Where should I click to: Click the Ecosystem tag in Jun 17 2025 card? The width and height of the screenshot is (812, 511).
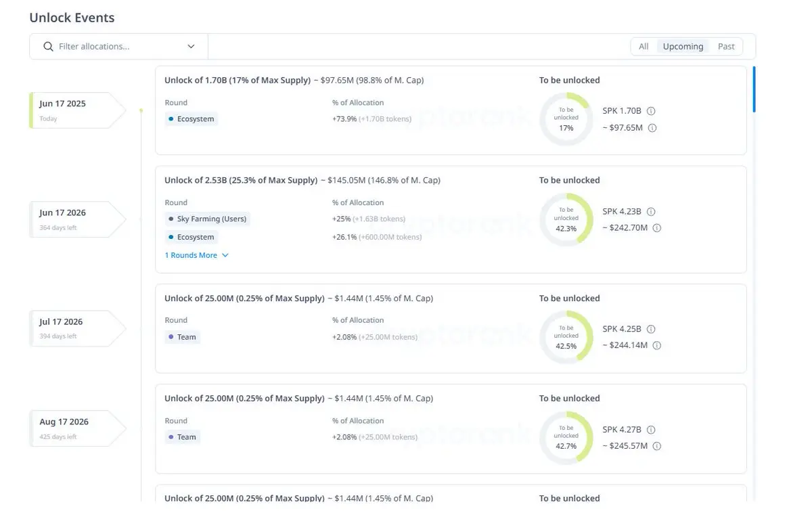[x=191, y=119]
